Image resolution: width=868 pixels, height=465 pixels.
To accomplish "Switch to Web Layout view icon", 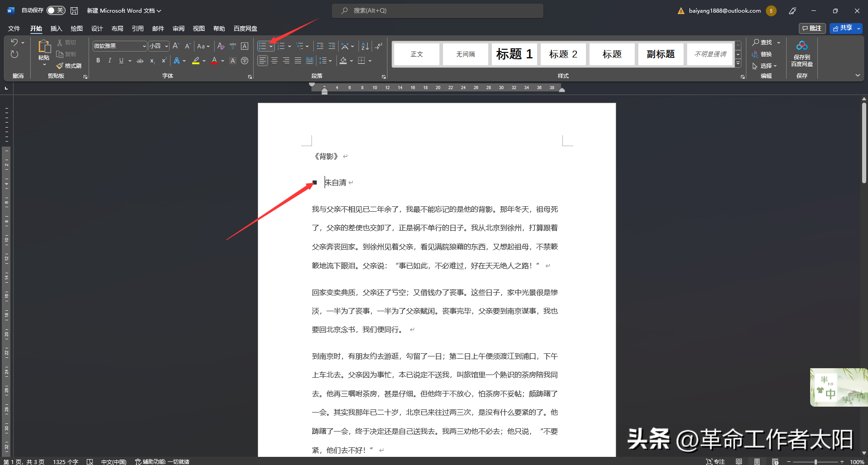I will click(775, 462).
